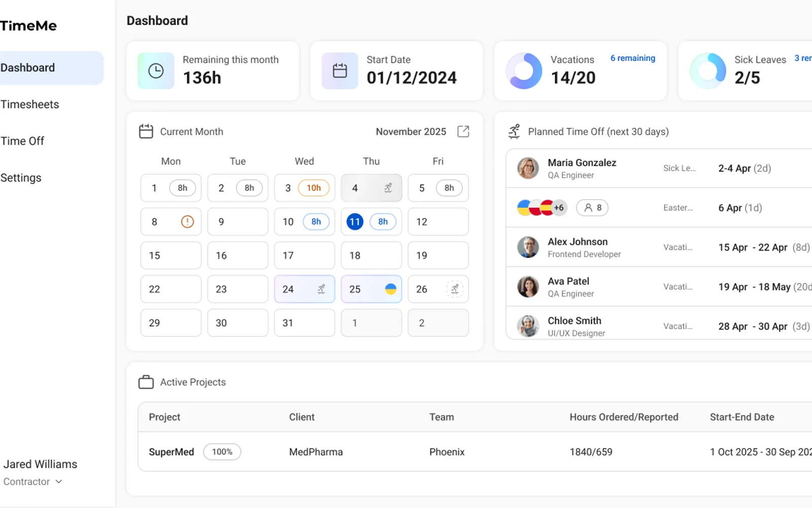Click the 8 people count badge
812x508 pixels.
(592, 208)
